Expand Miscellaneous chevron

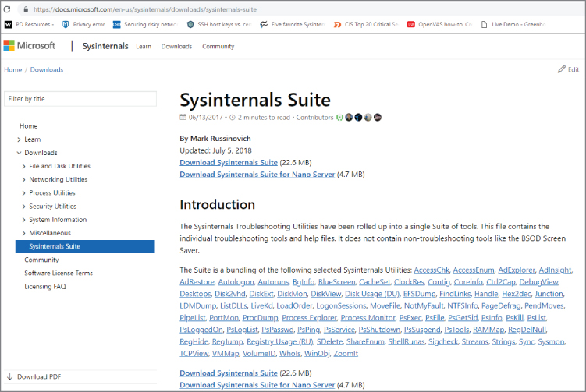24,233
